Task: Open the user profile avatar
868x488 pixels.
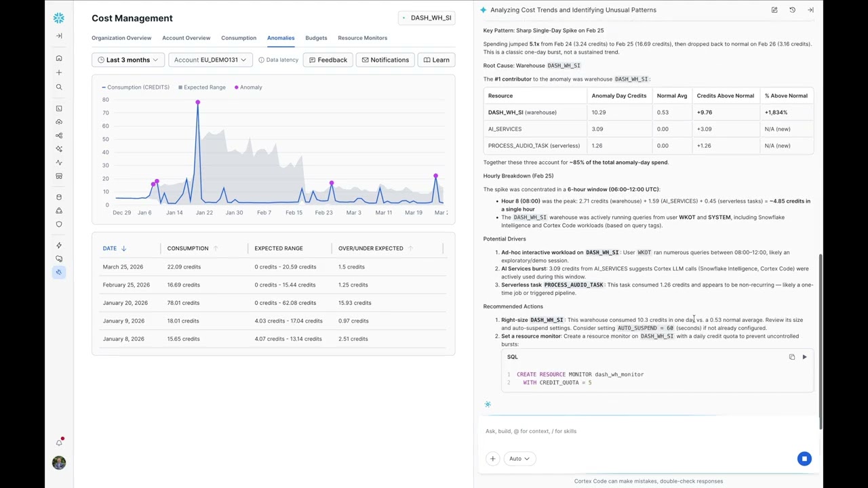Action: click(x=59, y=463)
